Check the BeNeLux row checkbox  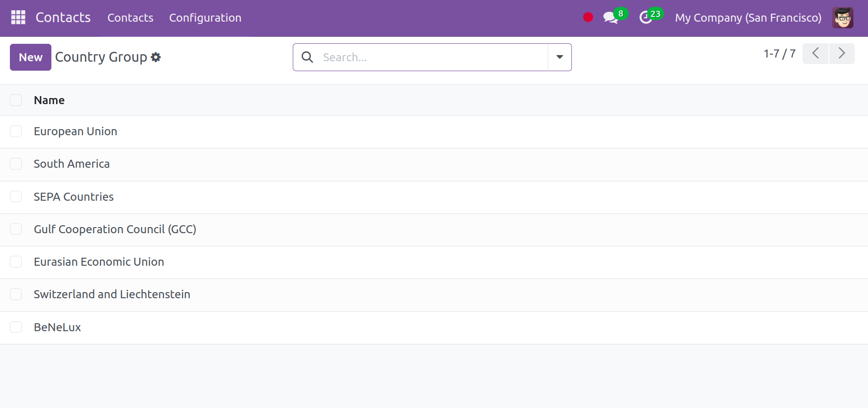tap(16, 327)
